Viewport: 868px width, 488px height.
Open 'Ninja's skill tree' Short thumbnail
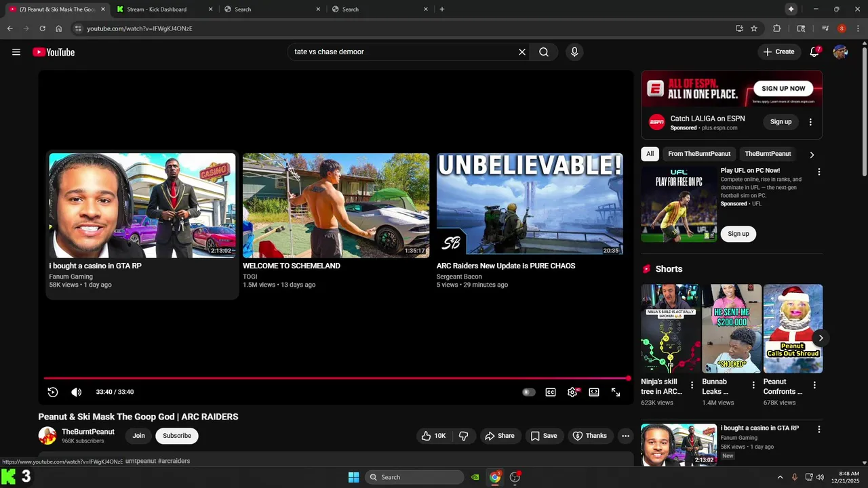[671, 329]
